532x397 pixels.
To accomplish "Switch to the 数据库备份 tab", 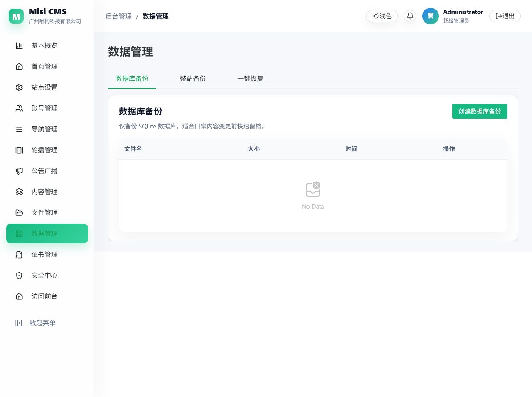I will pyautogui.click(x=132, y=79).
